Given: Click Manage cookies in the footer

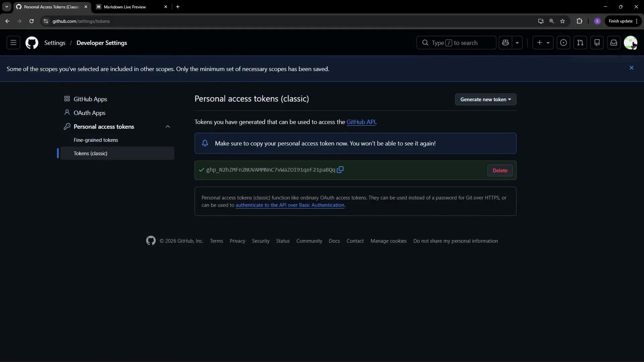Looking at the screenshot, I should coord(388,241).
